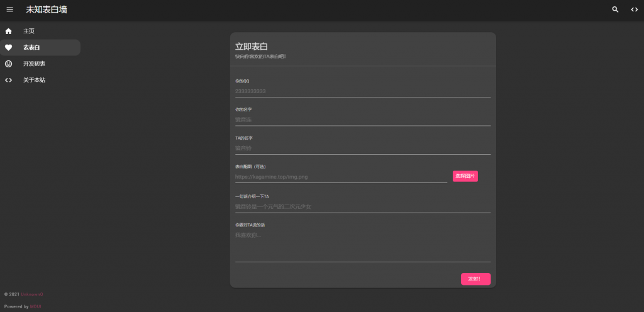Go to the 主页 sidebar item
644x312 pixels.
click(x=29, y=31)
